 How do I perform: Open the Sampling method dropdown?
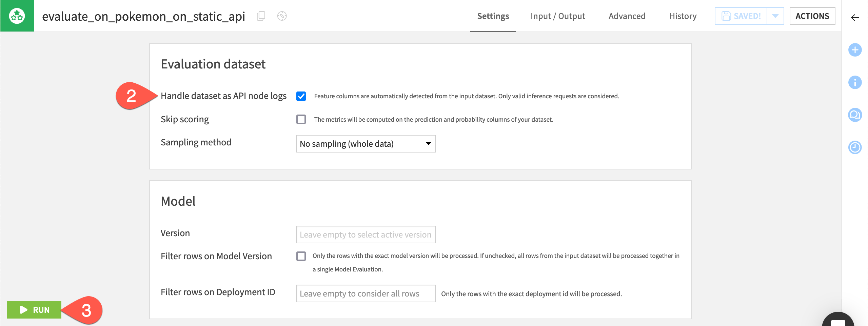tap(366, 144)
